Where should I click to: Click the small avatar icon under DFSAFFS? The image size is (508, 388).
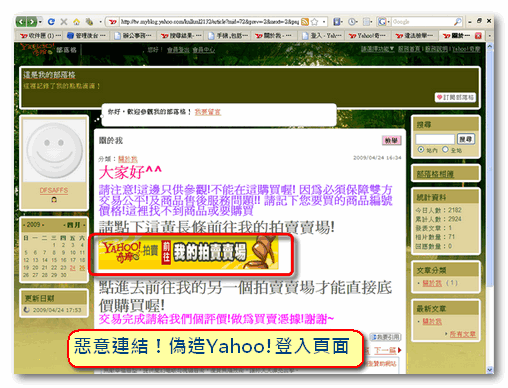point(54,199)
